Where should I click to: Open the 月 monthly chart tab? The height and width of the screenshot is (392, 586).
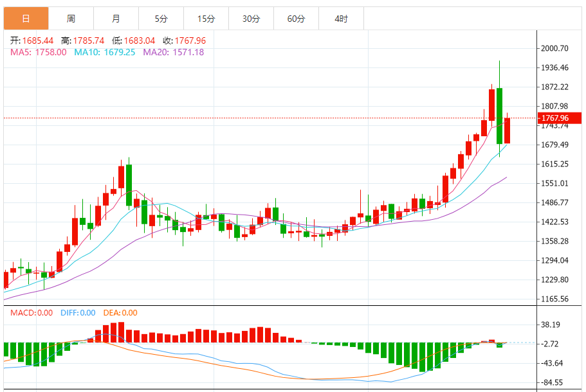click(x=116, y=19)
